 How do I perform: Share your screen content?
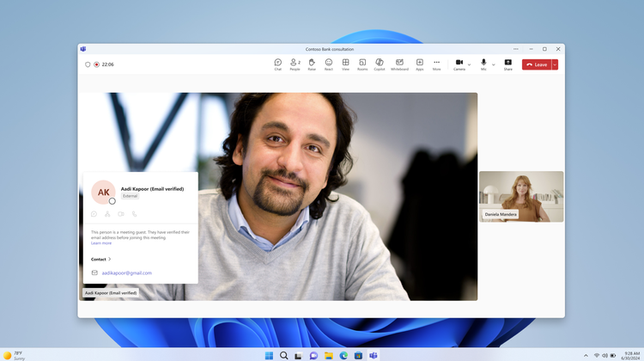pos(508,64)
